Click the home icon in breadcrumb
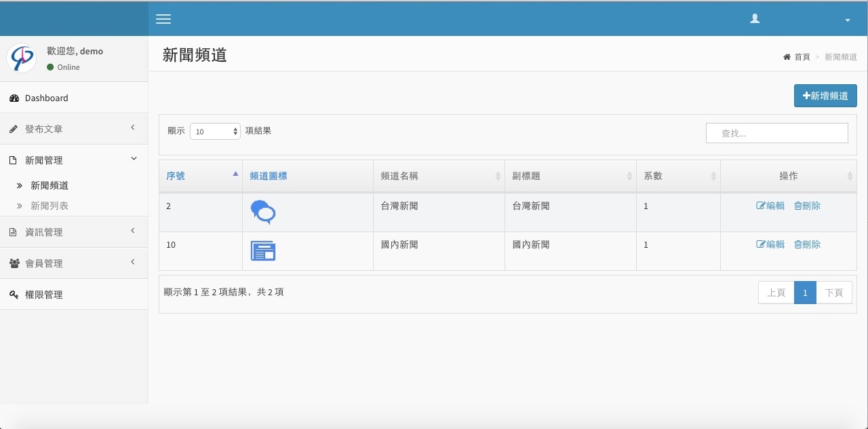 coord(787,57)
